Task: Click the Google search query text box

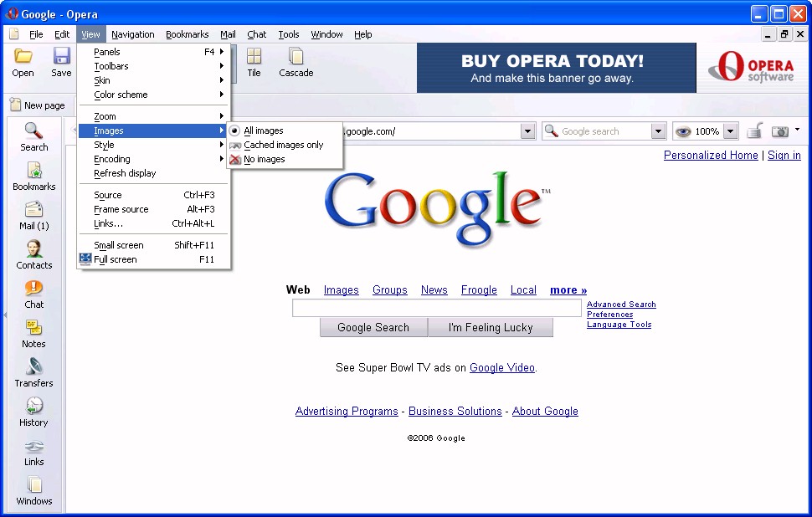Action: [436, 309]
